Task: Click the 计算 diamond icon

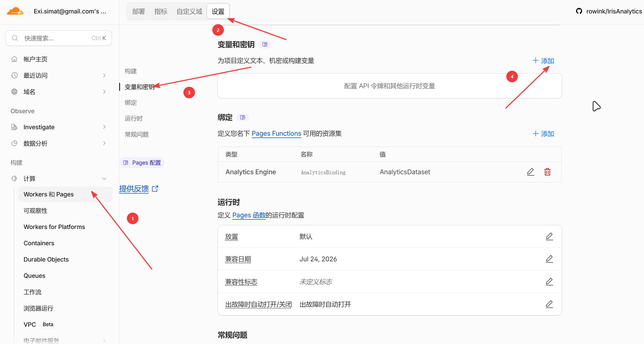Action: [x=14, y=179]
